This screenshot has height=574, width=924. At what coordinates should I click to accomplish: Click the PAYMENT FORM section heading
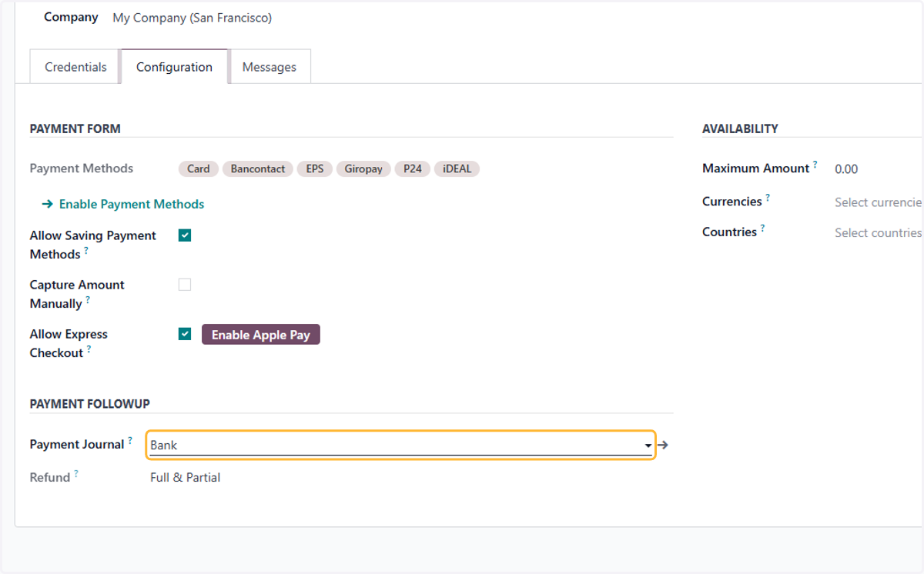point(75,129)
